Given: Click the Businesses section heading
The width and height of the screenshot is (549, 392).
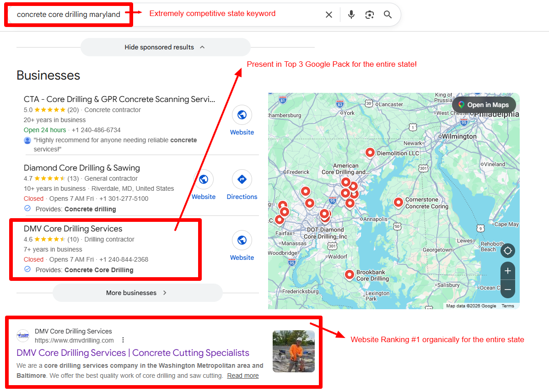Looking at the screenshot, I should (x=48, y=75).
